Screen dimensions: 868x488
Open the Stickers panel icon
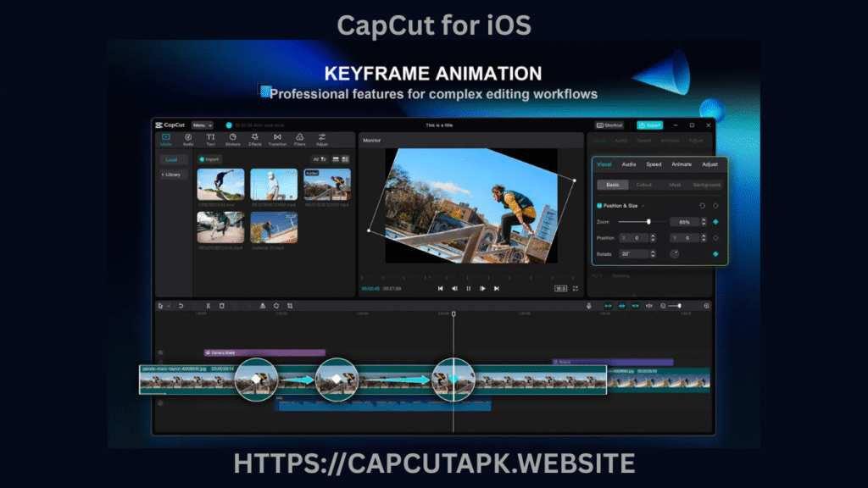point(232,136)
